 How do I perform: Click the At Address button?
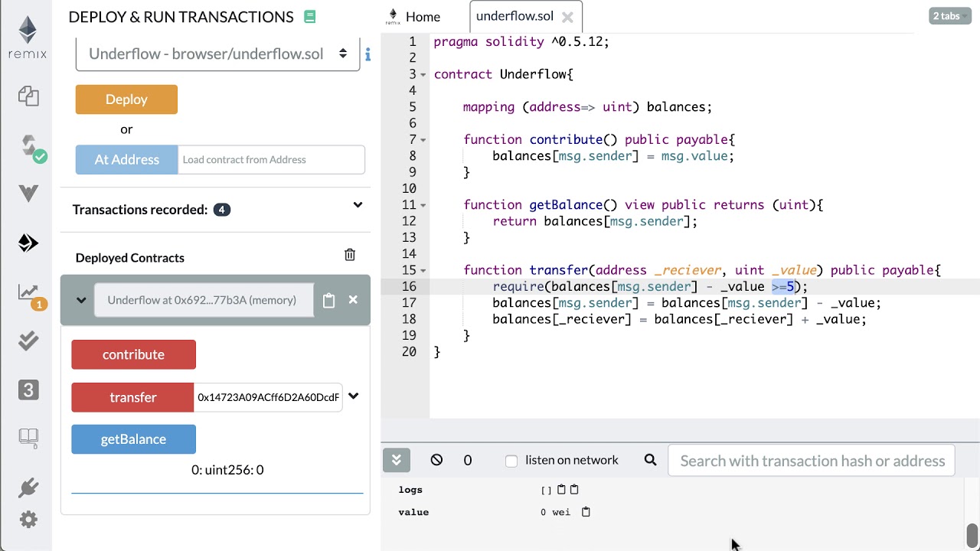(126, 159)
